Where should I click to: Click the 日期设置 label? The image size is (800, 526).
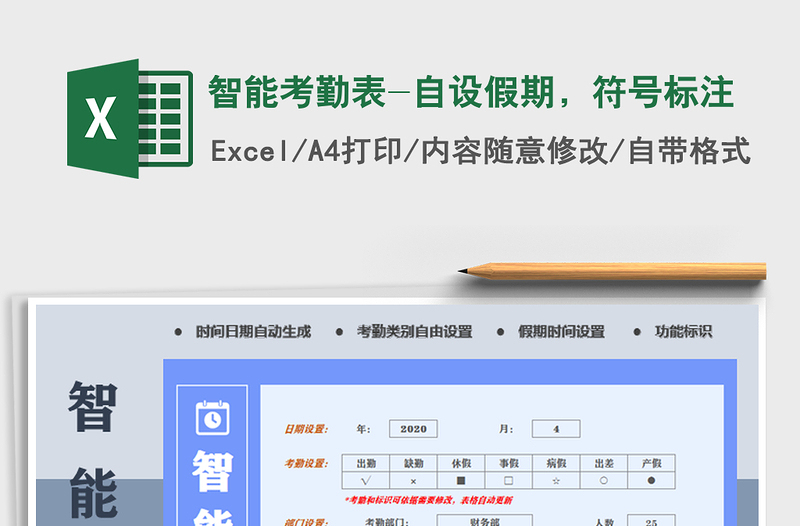pyautogui.click(x=306, y=429)
